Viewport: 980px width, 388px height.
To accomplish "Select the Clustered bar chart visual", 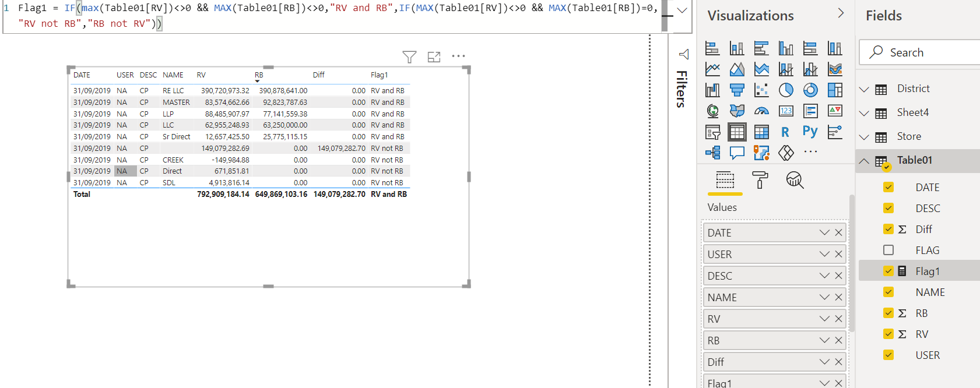I will pos(761,48).
